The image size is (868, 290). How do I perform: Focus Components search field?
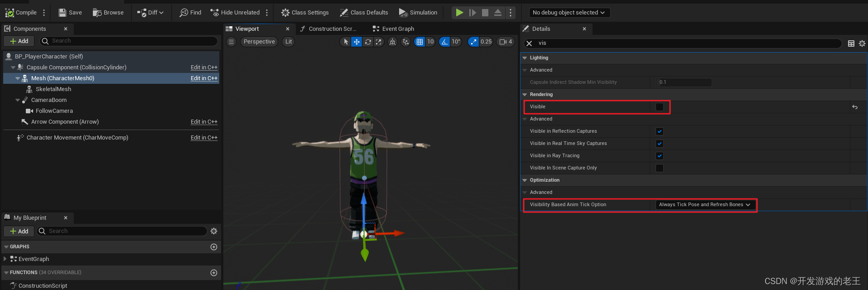[x=129, y=41]
